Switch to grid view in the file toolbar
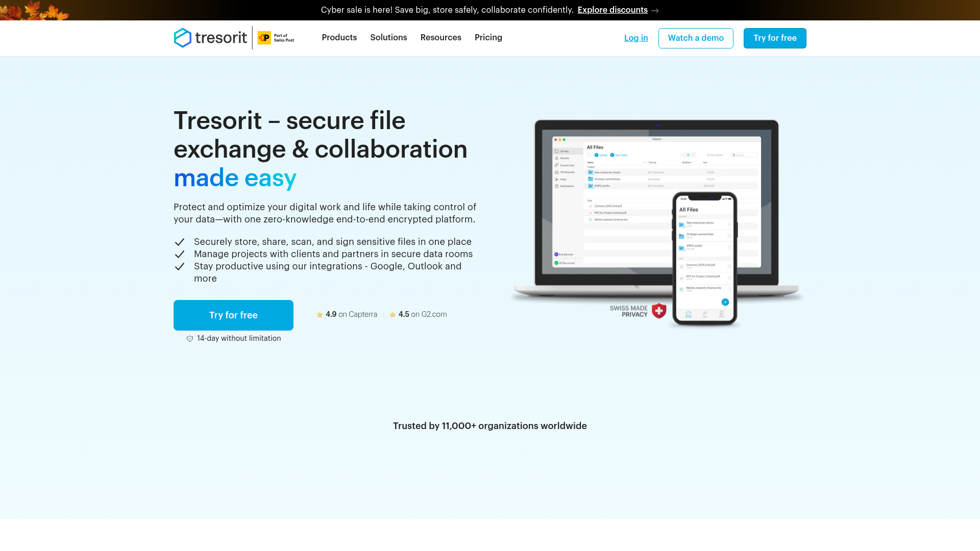 tap(683, 155)
